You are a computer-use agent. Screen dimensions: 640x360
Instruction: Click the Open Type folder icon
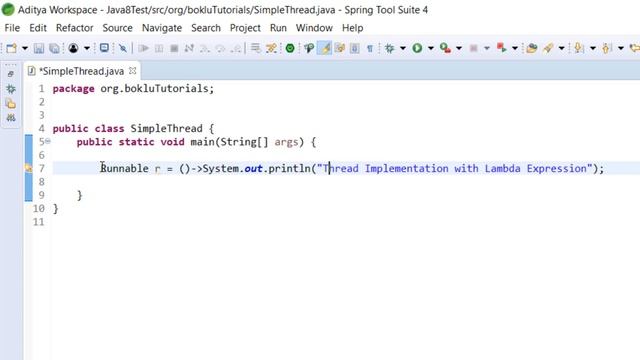click(x=531, y=49)
